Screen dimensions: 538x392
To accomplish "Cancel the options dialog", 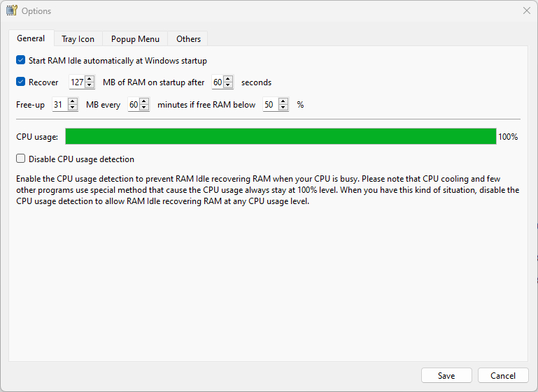I will 503,375.
